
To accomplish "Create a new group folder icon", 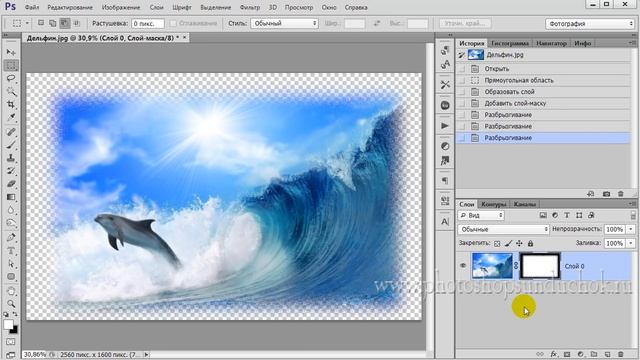I will pos(594,354).
